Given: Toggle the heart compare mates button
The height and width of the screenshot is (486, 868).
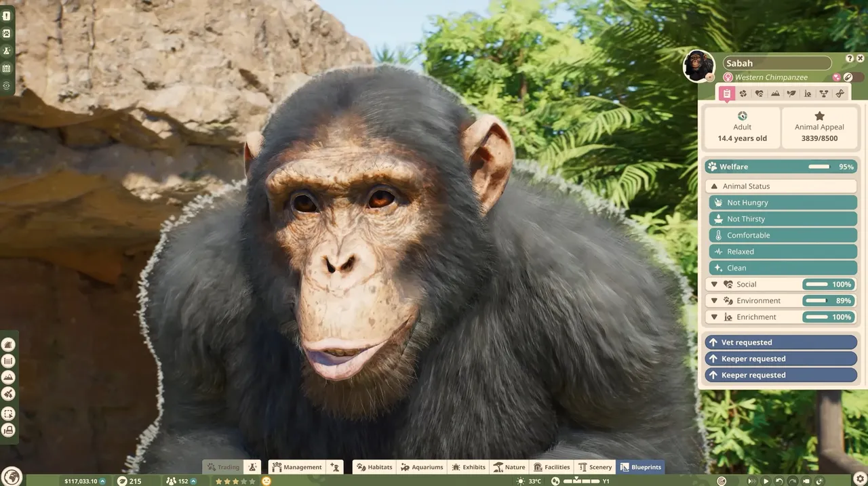Looking at the screenshot, I should pos(837,77).
